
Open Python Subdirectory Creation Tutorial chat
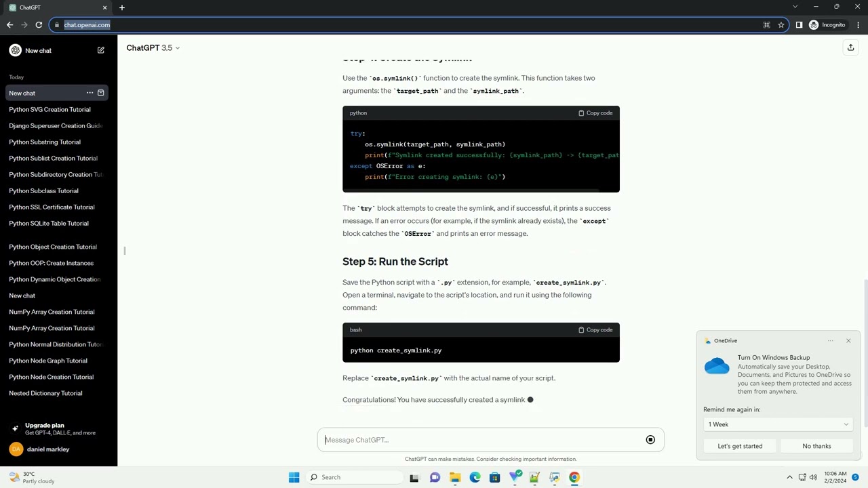[x=56, y=175]
